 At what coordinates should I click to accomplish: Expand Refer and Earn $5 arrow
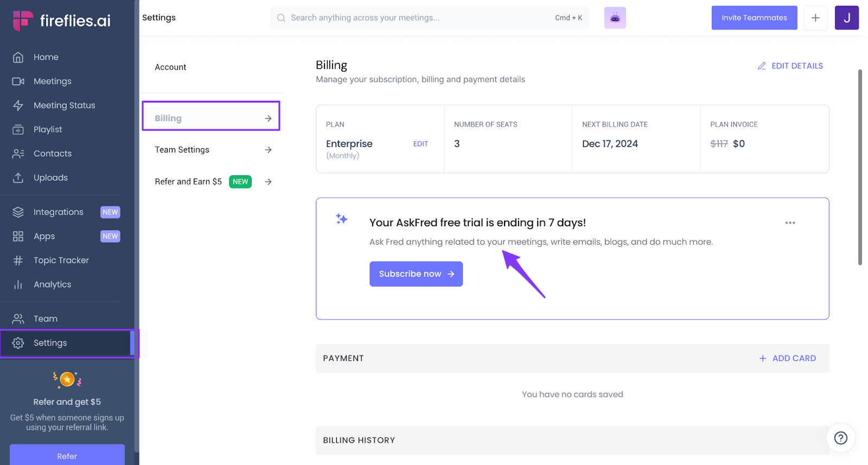pos(268,182)
